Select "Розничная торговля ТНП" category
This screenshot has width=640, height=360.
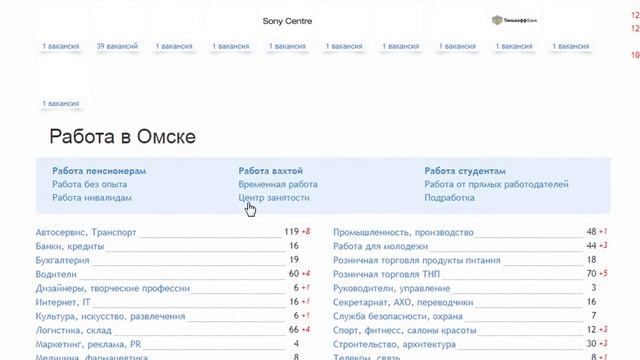387,274
